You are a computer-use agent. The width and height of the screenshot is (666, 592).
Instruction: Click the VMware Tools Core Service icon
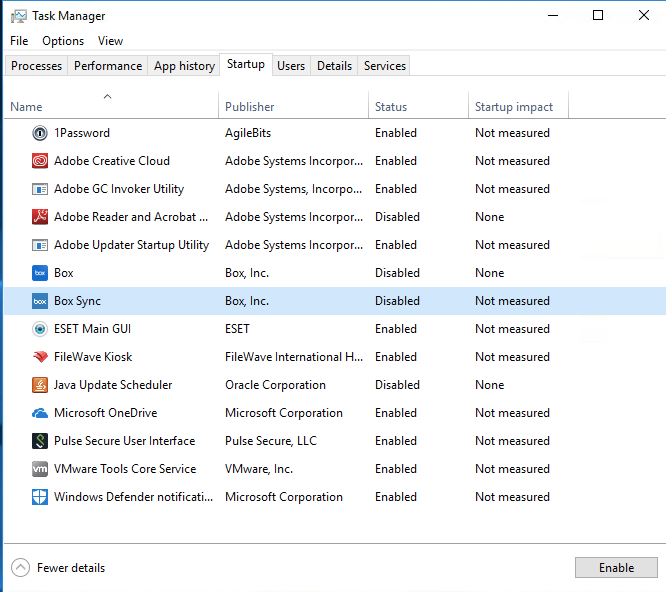(x=40, y=469)
